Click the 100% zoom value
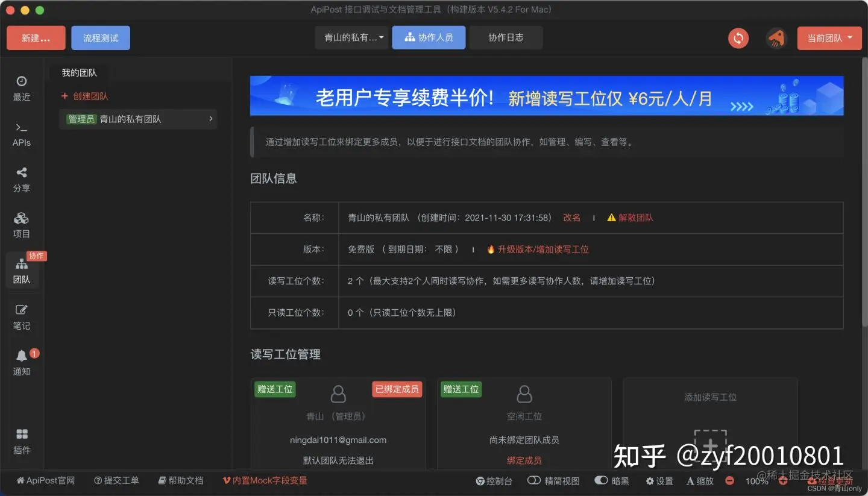This screenshot has height=496, width=868. tap(756, 481)
